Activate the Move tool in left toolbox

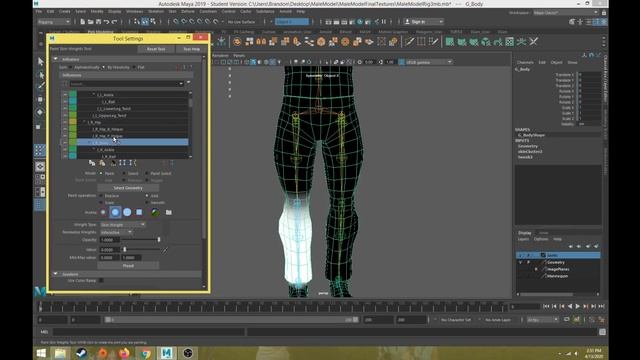point(40,99)
